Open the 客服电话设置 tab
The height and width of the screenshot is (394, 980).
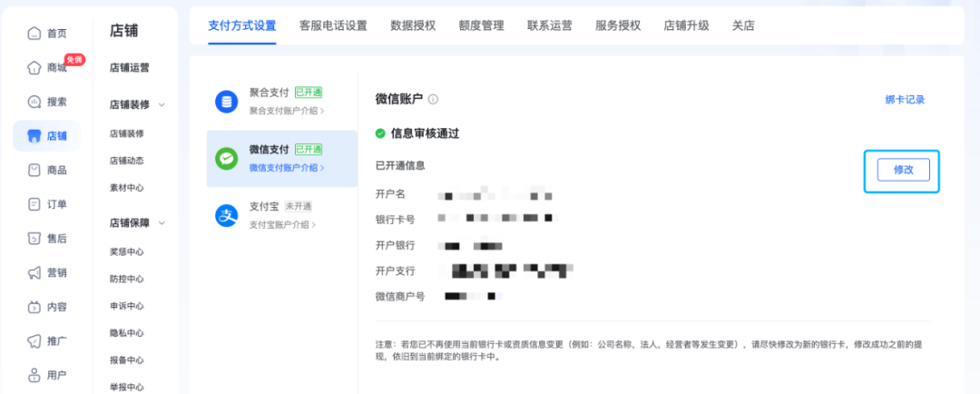coord(333,25)
